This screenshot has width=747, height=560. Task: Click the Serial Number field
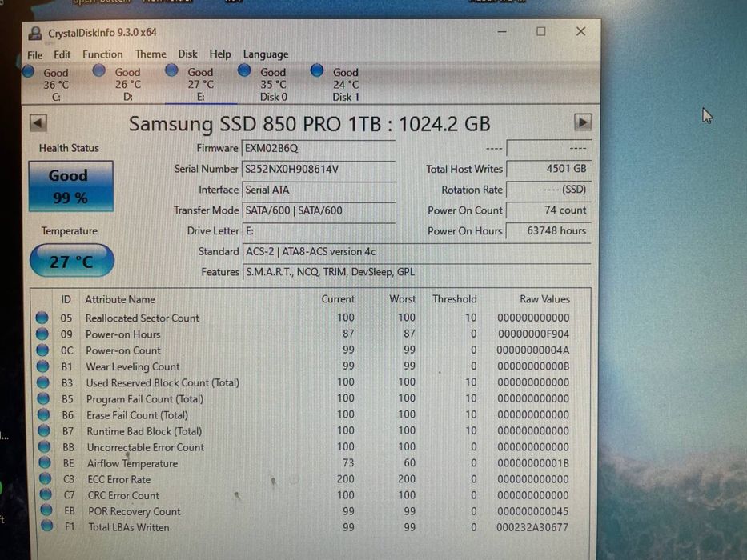pos(319,169)
